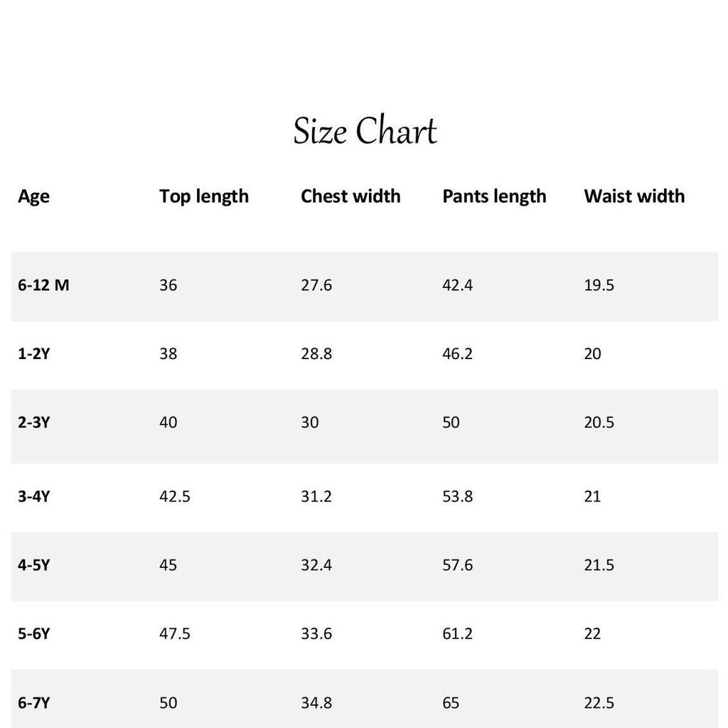Click the 1-2Y age row label
The width and height of the screenshot is (728, 728).
[x=33, y=354]
